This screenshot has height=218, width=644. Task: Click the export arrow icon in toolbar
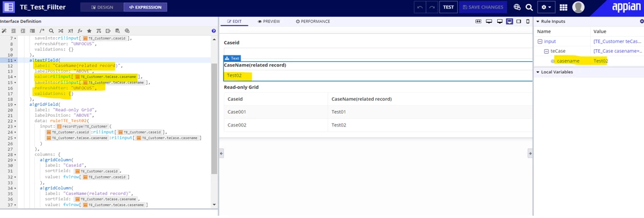(x=108, y=31)
